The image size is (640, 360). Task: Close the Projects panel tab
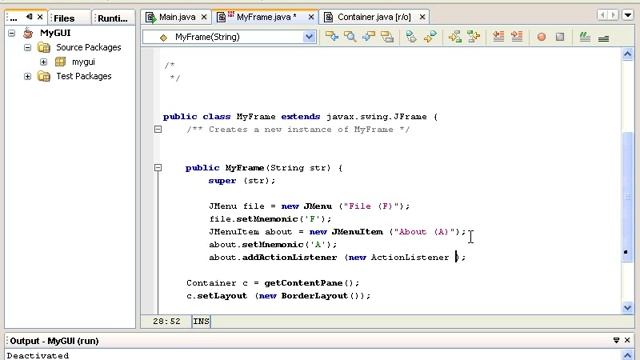(x=40, y=17)
